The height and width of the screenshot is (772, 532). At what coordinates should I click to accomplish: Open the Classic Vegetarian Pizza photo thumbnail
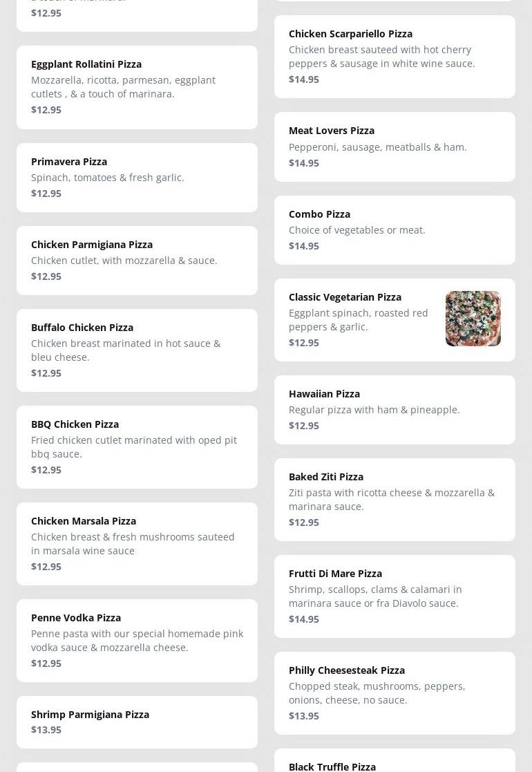pos(473,319)
